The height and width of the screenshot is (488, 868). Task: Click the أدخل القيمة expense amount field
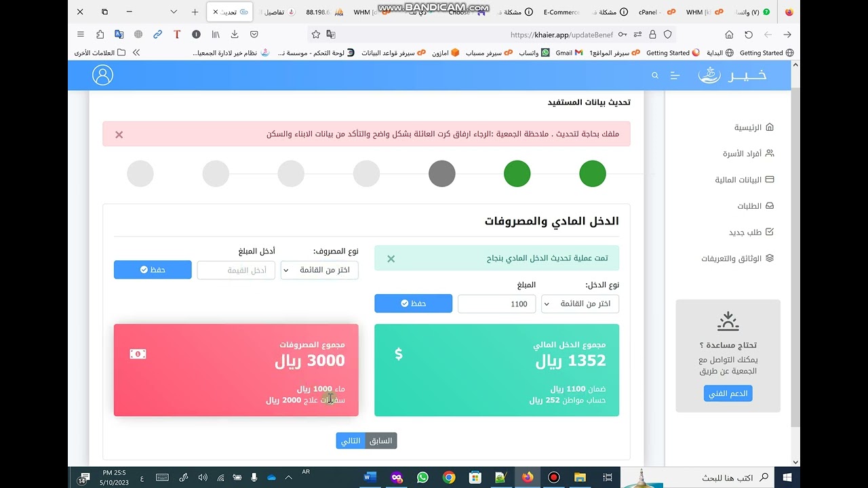[236, 270]
